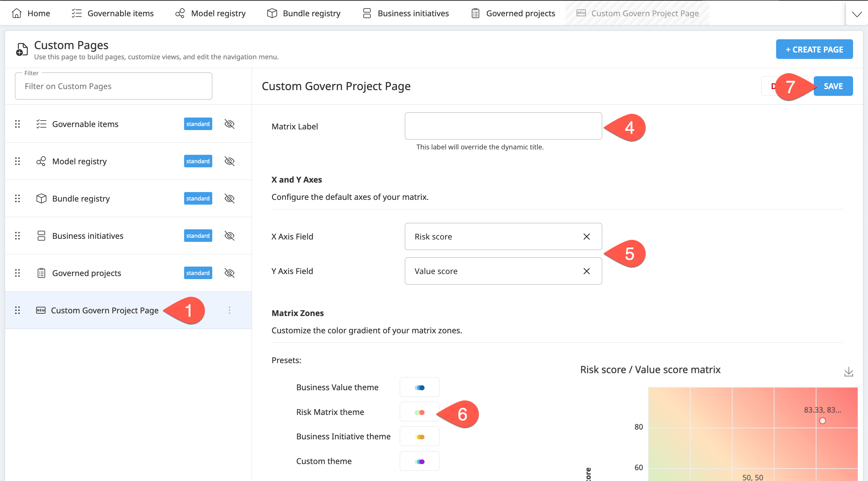Screen dimensions: 868x481
Task: Open the X Axis Field dropdown
Action: coord(503,236)
